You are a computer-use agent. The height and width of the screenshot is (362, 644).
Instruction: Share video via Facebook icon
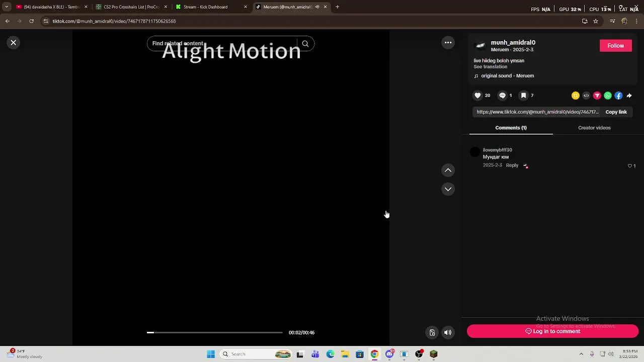pyautogui.click(x=618, y=96)
